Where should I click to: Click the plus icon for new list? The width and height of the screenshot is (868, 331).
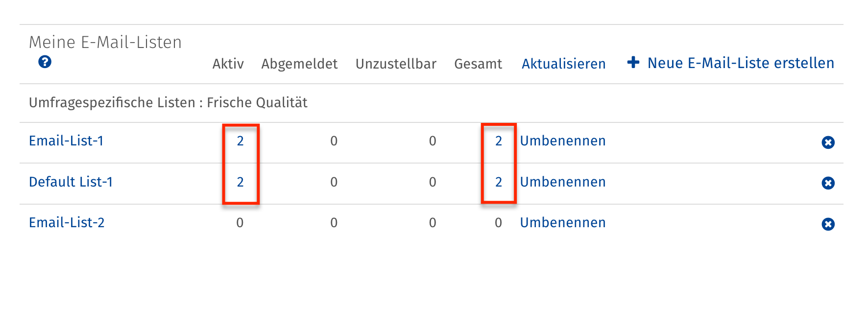coord(633,63)
